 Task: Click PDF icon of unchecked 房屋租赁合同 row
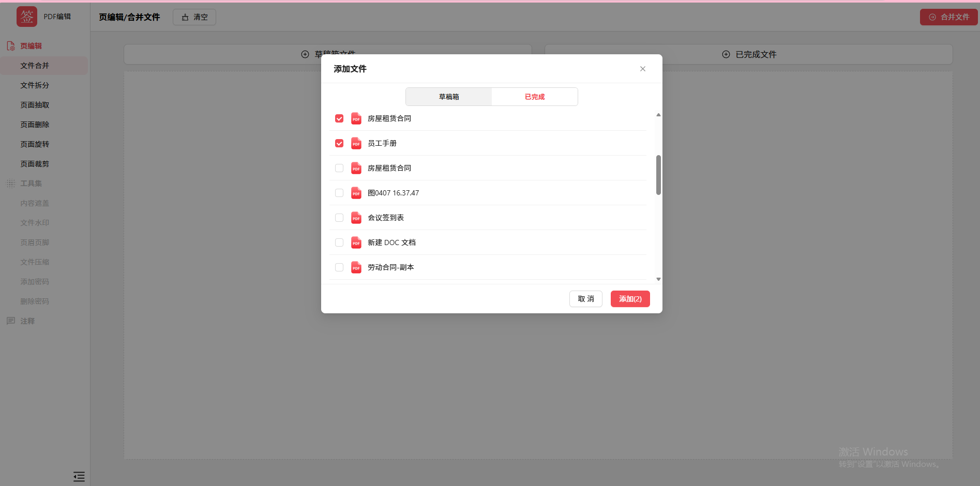[x=356, y=168]
